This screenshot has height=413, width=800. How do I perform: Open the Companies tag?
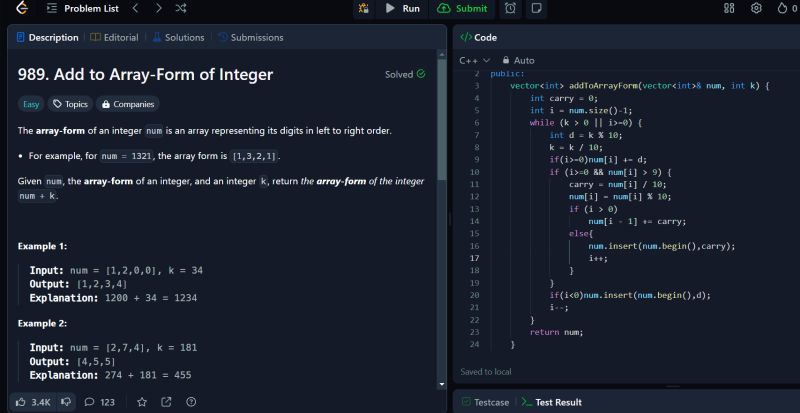pyautogui.click(x=128, y=104)
